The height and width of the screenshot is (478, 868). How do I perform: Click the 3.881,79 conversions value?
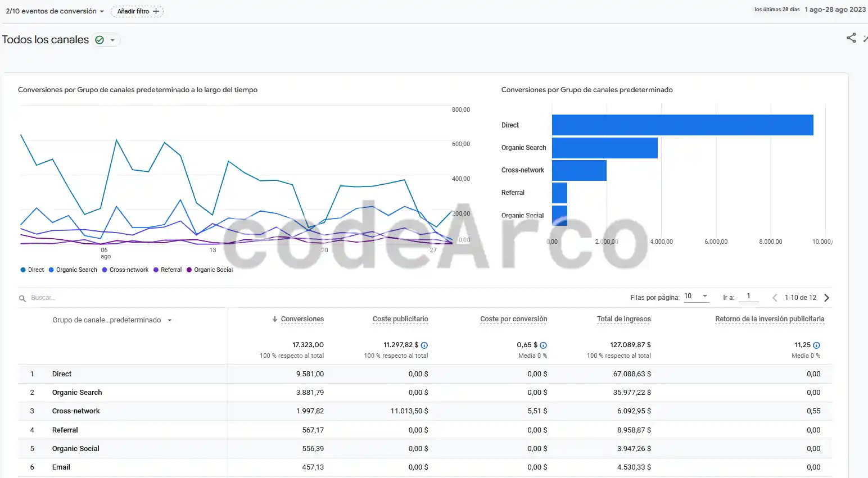310,393
